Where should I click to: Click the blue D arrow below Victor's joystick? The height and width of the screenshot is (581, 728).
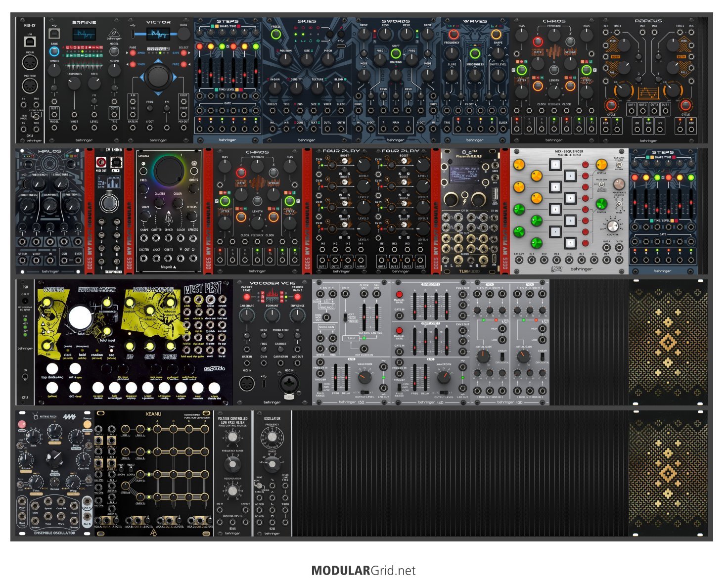158,93
